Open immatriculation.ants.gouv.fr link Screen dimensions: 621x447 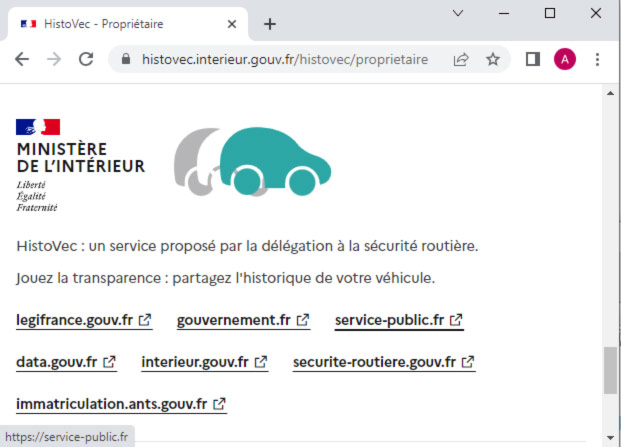tap(121, 404)
